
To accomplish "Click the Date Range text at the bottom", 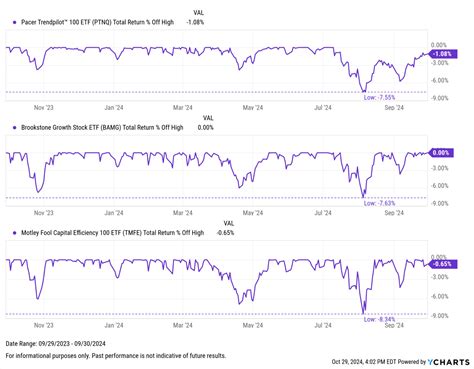I will (x=55, y=343).
